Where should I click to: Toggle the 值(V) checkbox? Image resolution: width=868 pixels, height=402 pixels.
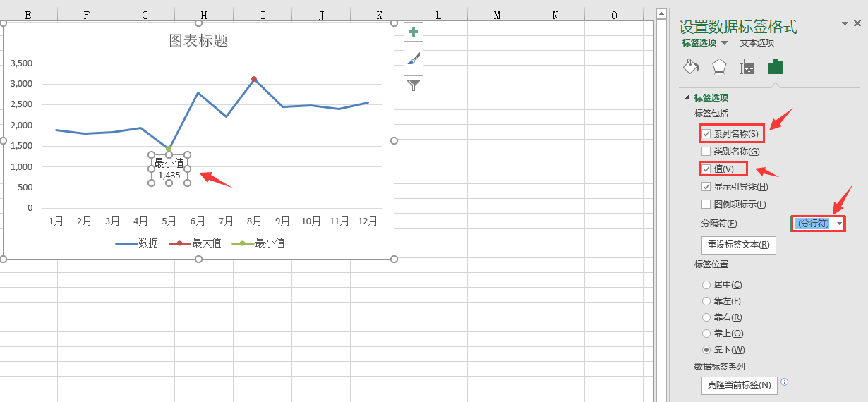pos(706,169)
